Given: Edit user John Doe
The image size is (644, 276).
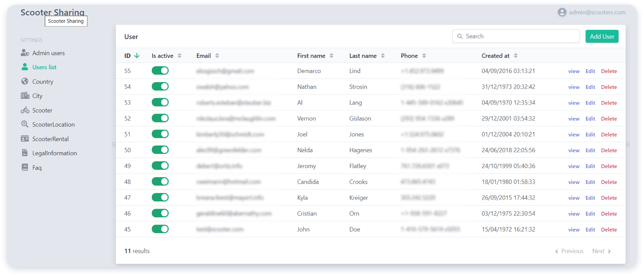Looking at the screenshot, I should point(590,230).
